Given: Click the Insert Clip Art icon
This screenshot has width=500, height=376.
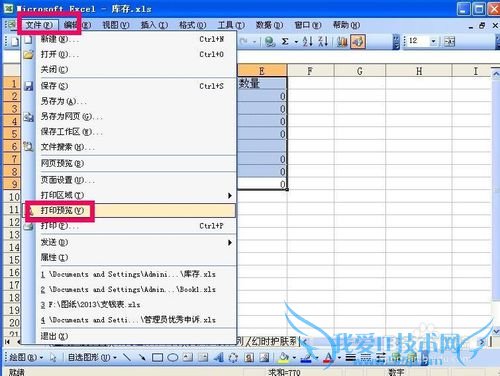Looking at the screenshot, I should coord(249,358).
